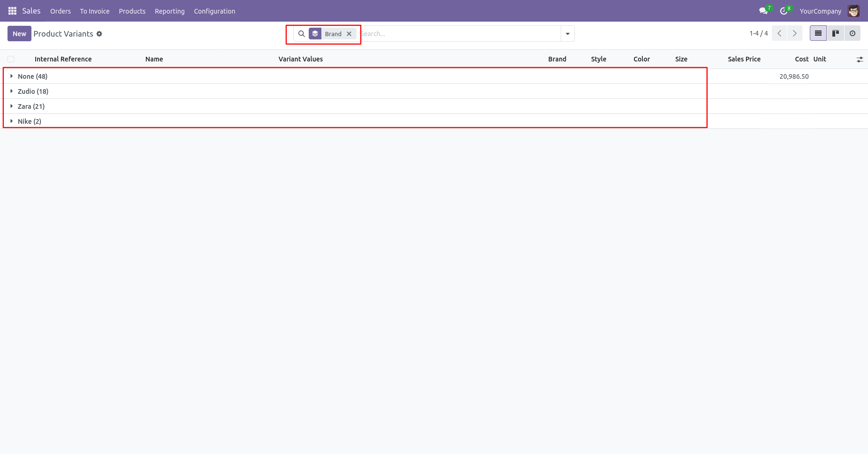868x454 pixels.
Task: Sort by Brand column header
Action: pyautogui.click(x=557, y=59)
